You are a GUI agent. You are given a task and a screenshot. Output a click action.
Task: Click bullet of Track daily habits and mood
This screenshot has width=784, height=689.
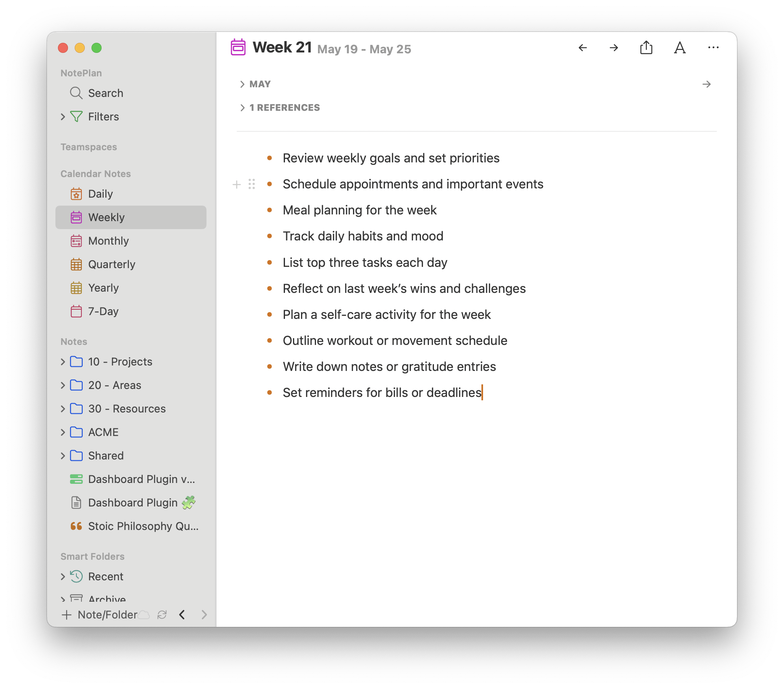click(269, 236)
